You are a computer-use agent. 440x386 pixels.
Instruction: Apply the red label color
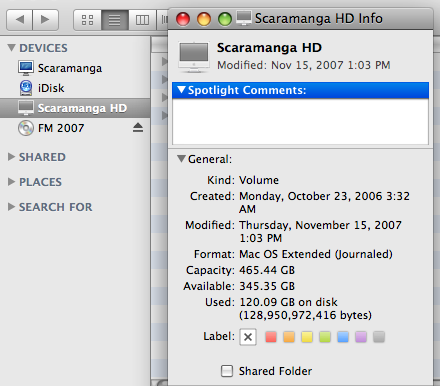[x=271, y=337]
